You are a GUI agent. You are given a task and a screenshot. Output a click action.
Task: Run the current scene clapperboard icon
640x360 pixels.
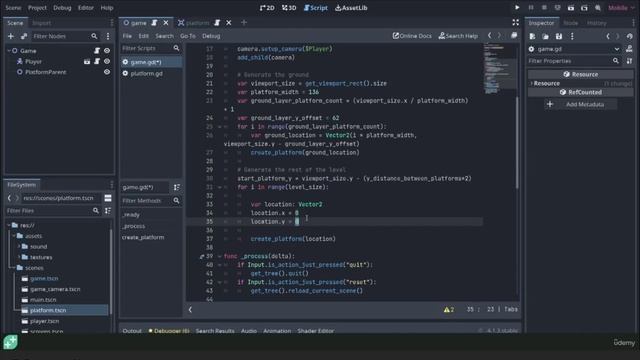(571, 7)
